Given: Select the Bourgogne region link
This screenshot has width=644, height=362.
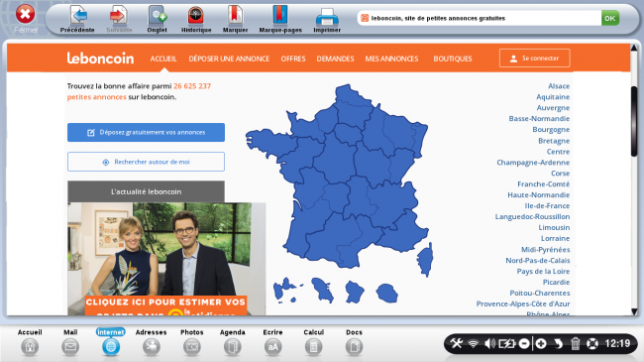Looking at the screenshot, I should coord(551,130).
